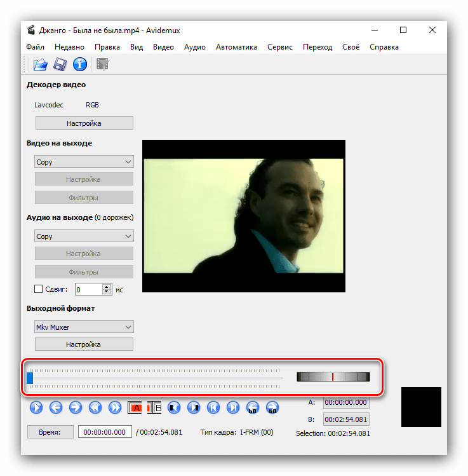Seek forward 60 seconds

[x=272, y=407]
